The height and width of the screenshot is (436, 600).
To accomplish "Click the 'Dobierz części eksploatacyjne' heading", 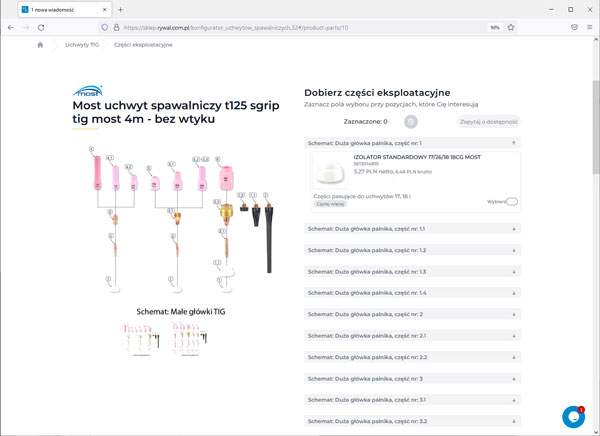I will [377, 93].
